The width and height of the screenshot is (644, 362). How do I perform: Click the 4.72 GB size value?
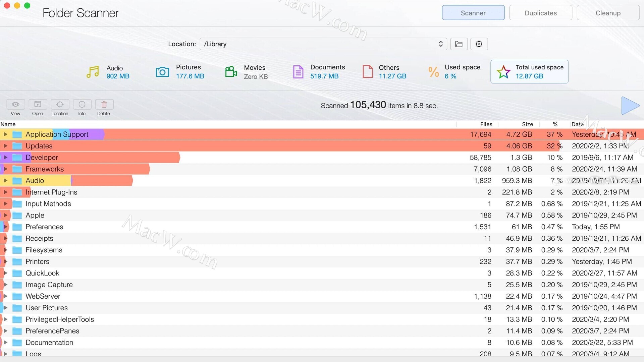point(519,134)
